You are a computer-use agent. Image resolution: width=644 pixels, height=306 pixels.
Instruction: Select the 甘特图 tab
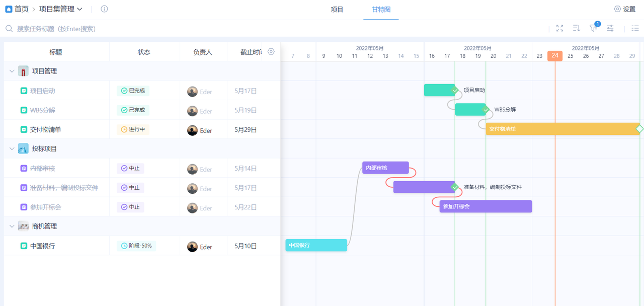pyautogui.click(x=381, y=10)
